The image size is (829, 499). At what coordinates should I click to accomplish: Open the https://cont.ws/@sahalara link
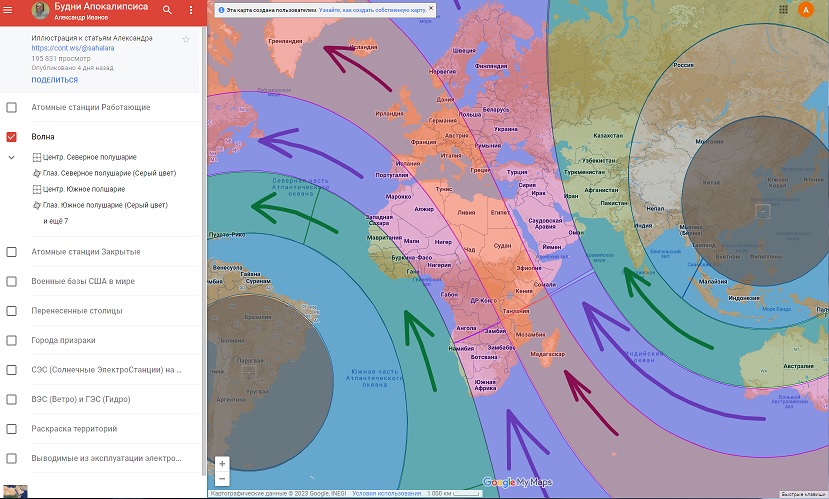click(x=73, y=48)
